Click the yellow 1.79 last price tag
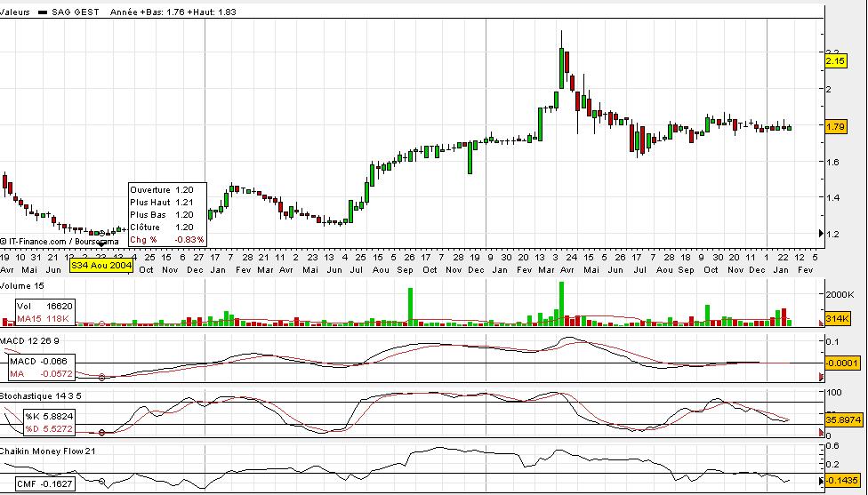 835,127
